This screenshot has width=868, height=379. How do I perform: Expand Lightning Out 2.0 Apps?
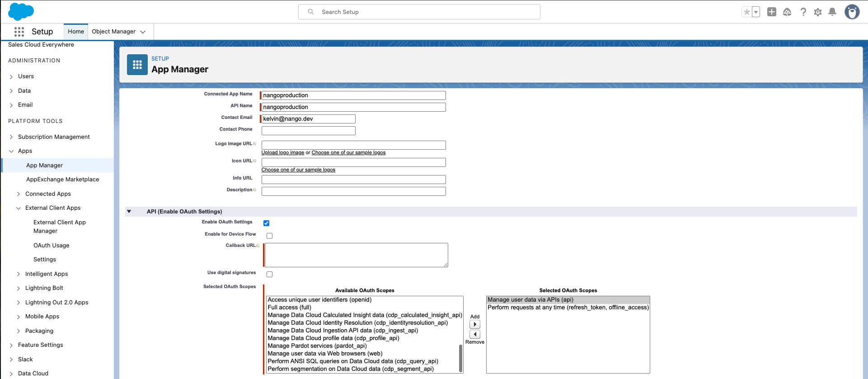[19, 303]
